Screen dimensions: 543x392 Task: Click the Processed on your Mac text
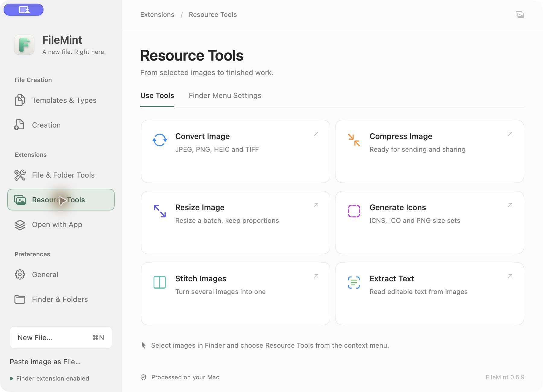(185, 377)
